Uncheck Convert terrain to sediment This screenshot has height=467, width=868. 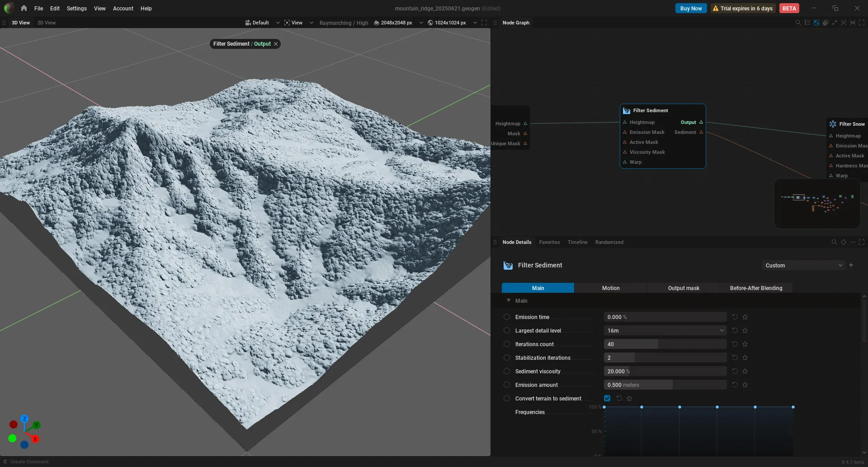607,398
